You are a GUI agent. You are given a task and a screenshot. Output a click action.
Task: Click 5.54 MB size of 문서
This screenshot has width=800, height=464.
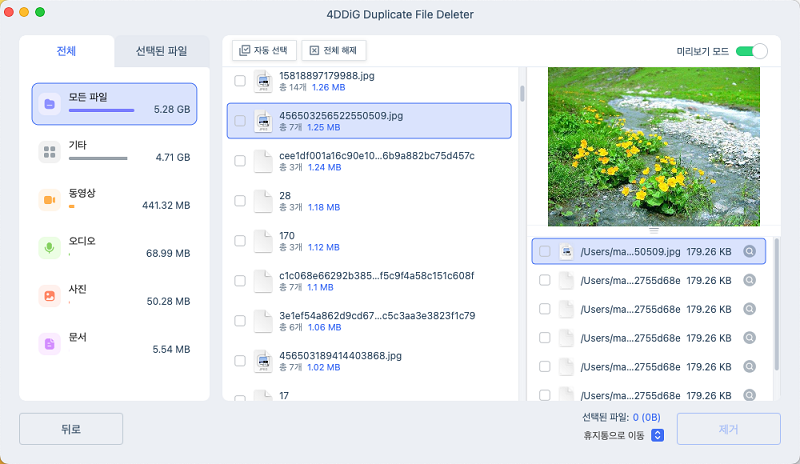point(171,349)
